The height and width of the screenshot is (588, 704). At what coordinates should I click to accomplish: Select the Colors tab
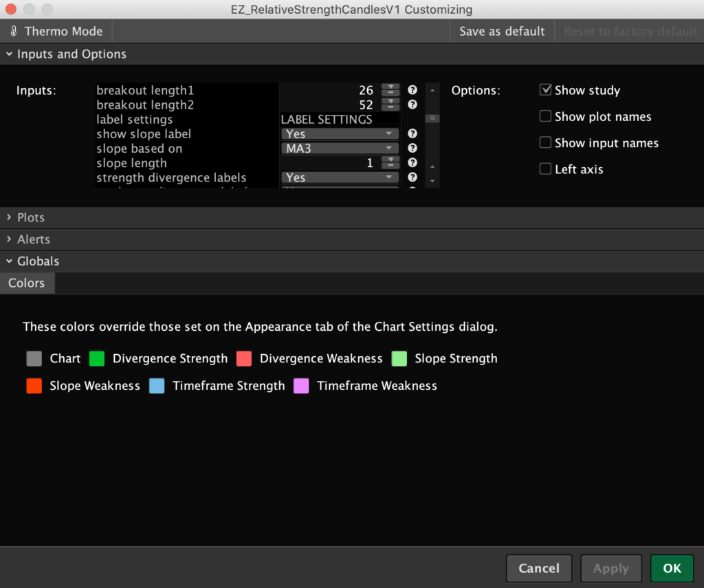[x=27, y=283]
